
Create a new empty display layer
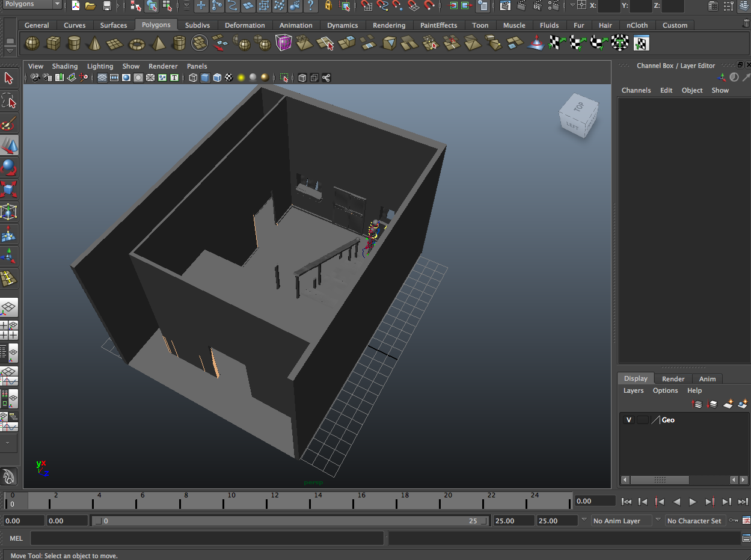(x=728, y=404)
